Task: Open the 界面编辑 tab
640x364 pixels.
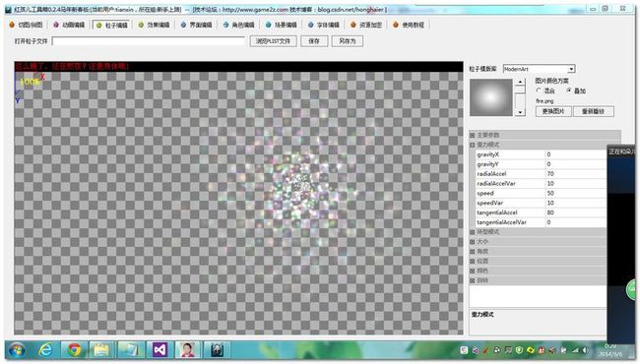Action: [196, 25]
